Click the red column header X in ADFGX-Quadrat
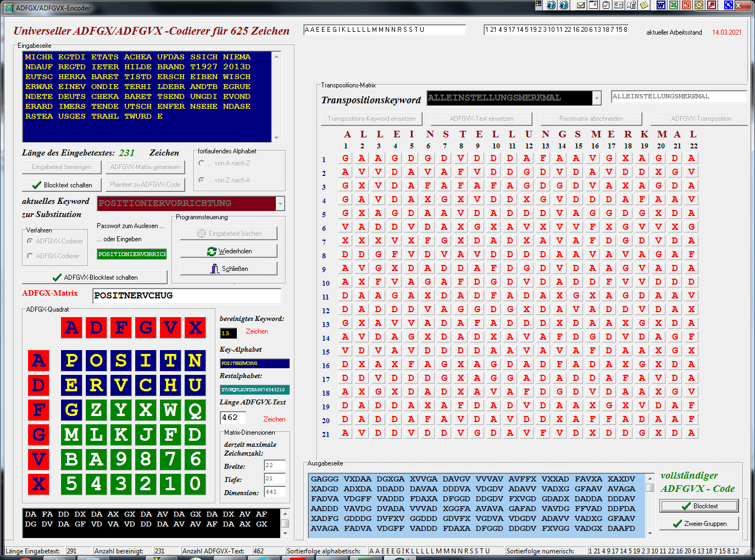The height and width of the screenshot is (560, 755). pos(195,328)
